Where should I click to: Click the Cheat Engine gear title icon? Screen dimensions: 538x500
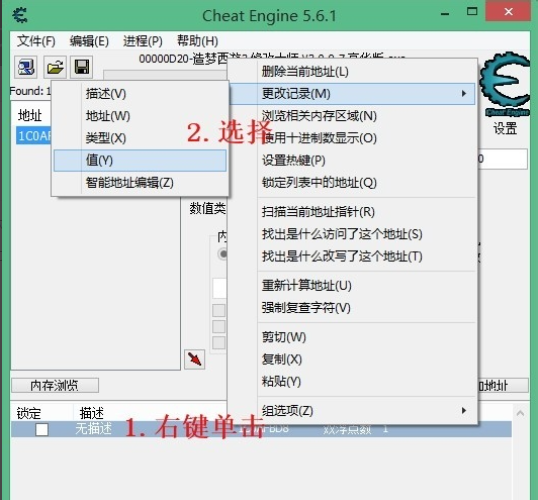point(20,15)
